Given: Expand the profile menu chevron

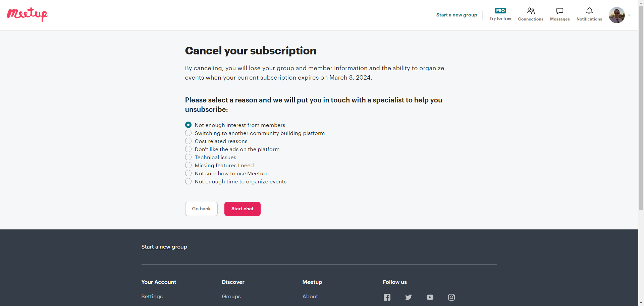Looking at the screenshot, I should [630, 15].
